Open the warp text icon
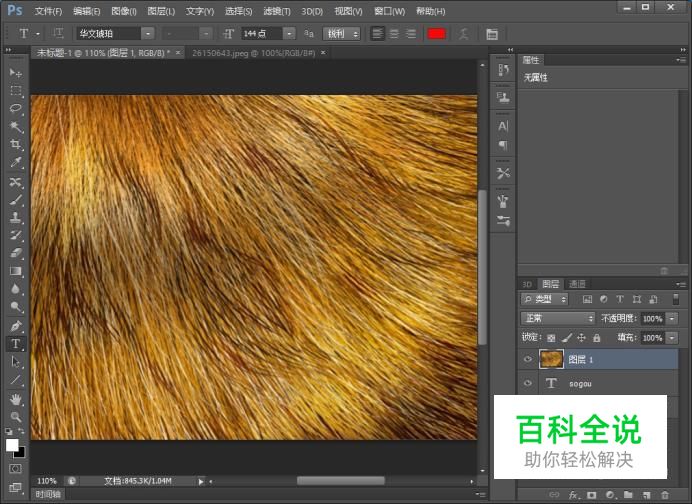Screen dimensions: 692x504 (463, 34)
